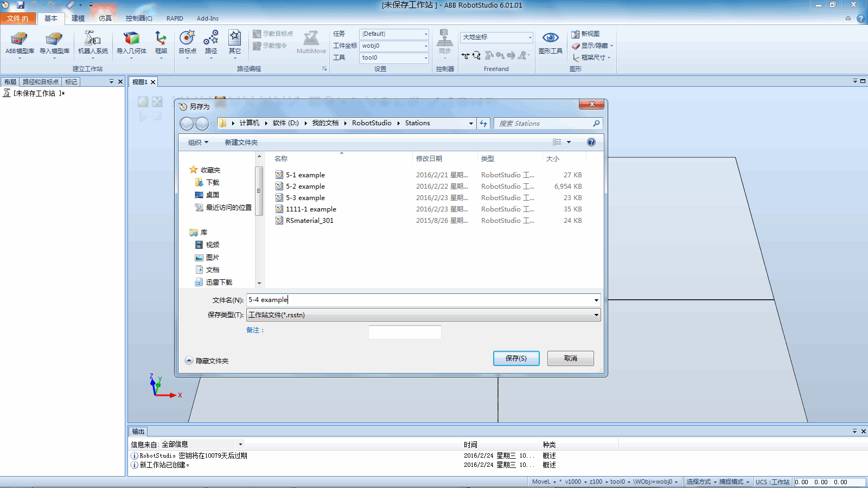Select the 下载 folder in favorites
The height and width of the screenshot is (488, 868).
pos(207,183)
